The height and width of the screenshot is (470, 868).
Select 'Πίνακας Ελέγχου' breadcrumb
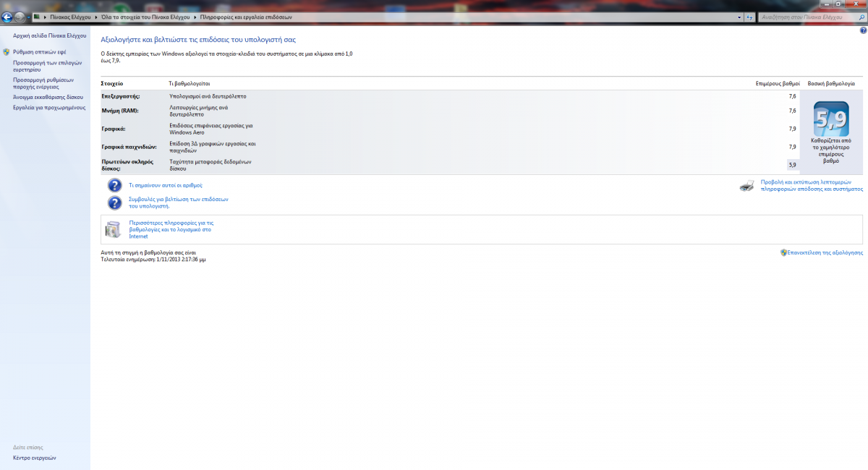[70, 17]
